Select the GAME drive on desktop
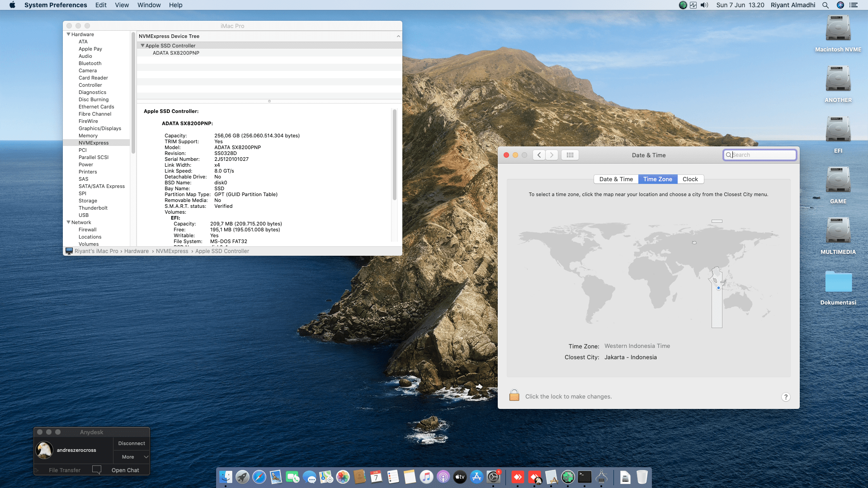The height and width of the screenshot is (488, 868). click(838, 185)
